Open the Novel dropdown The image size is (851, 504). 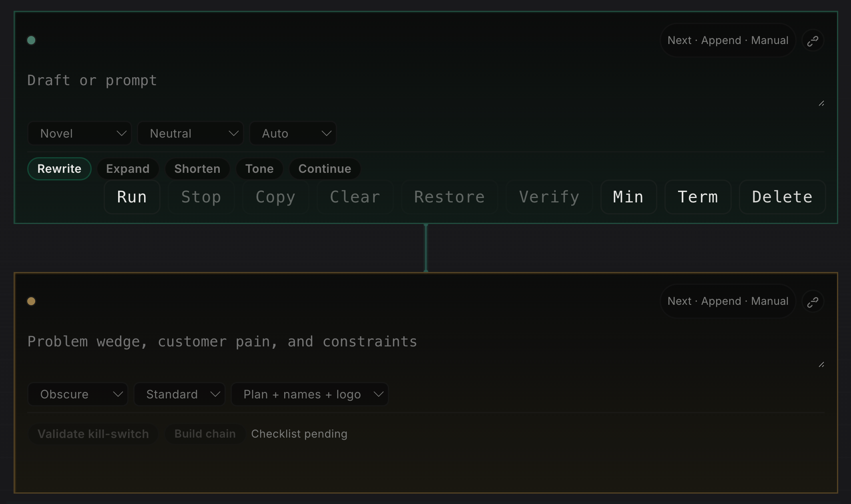(80, 134)
